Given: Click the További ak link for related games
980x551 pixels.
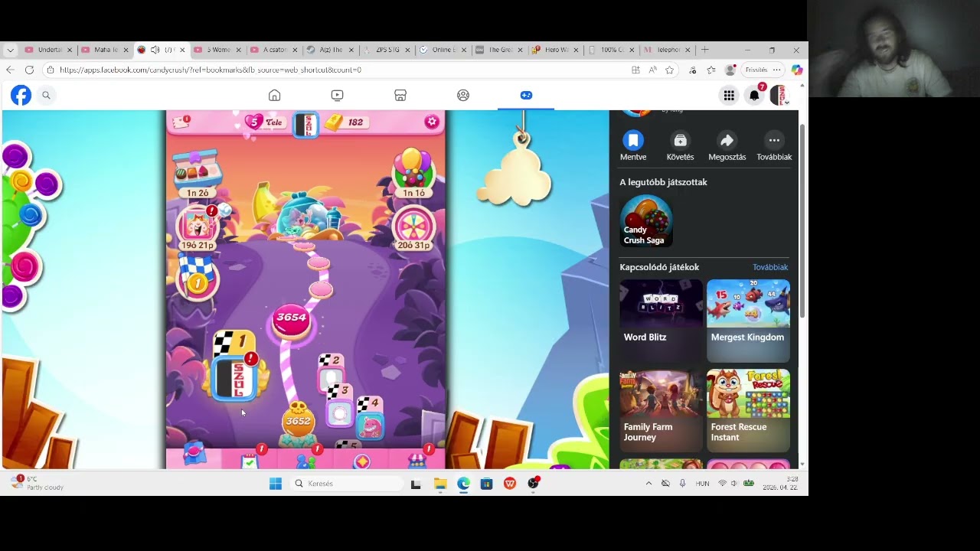Looking at the screenshot, I should coord(769,267).
